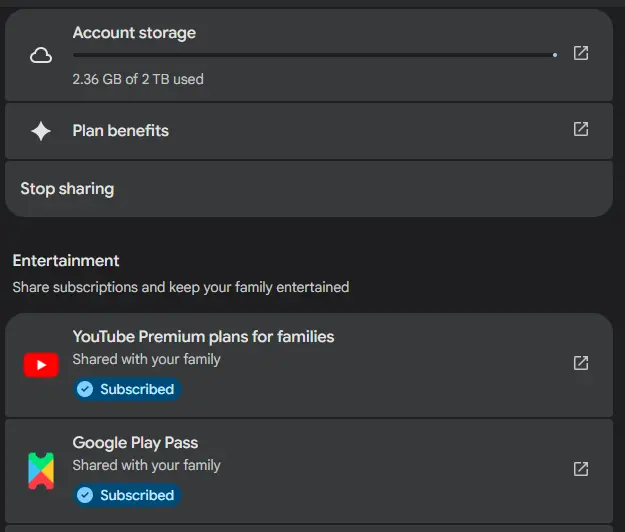Click 'Shared with your family' under Google Play Pass
The width and height of the screenshot is (625, 532).
(146, 465)
